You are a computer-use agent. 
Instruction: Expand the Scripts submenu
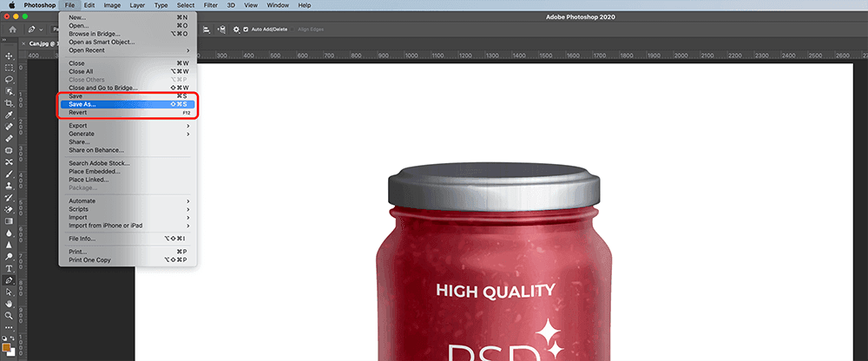(x=128, y=209)
